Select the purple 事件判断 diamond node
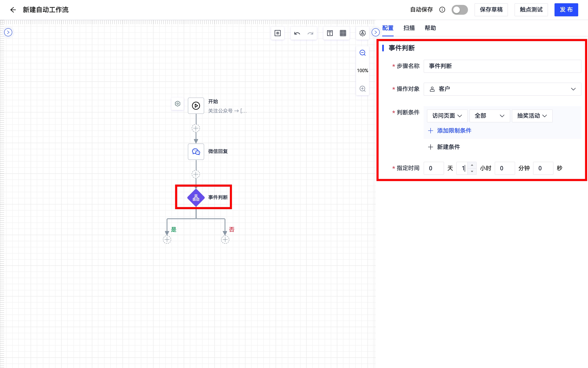Viewport: 588px width, 368px height. click(x=196, y=198)
